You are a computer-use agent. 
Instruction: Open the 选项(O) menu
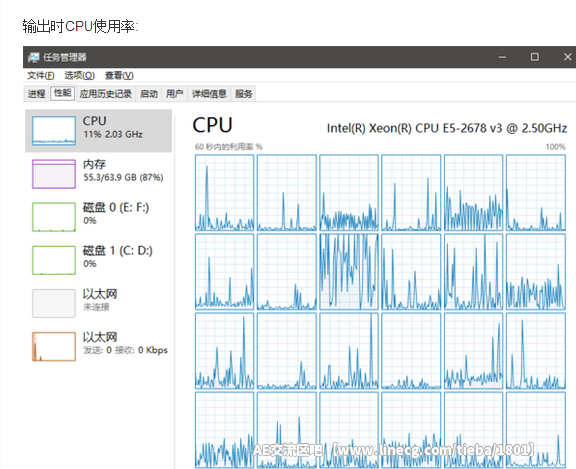pos(80,76)
